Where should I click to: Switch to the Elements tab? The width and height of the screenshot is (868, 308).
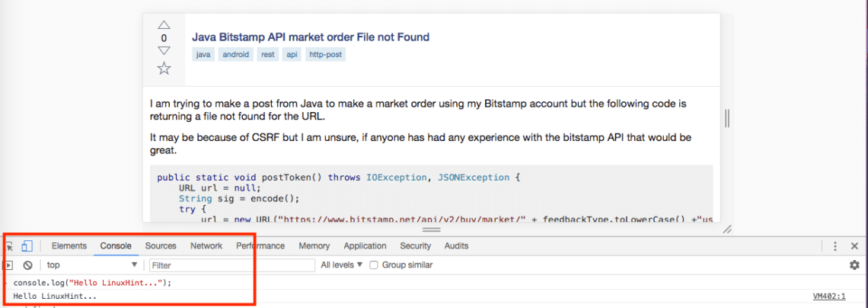69,246
